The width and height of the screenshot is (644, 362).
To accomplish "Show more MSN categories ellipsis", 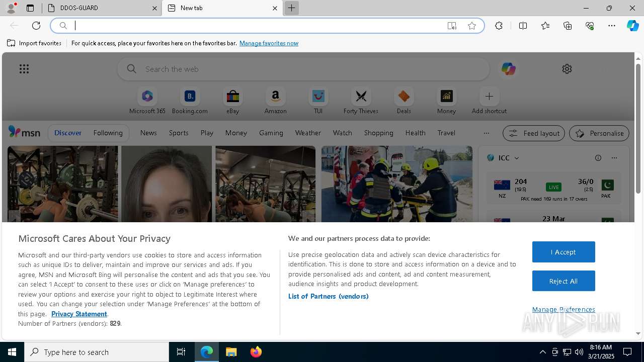I will [486, 133].
